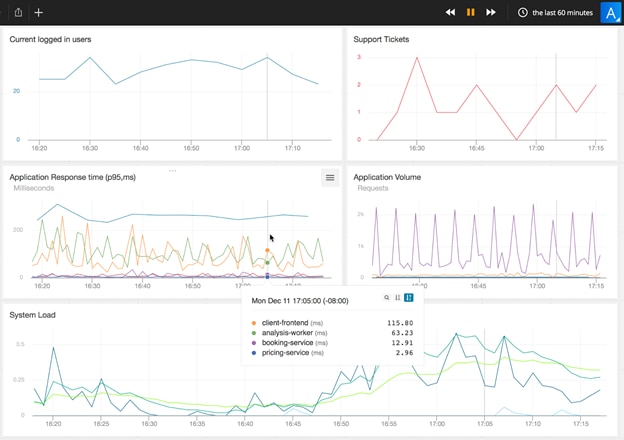Click the 'Current logged in users' chart title
Viewport: 624px width, 440px height.
click(x=50, y=39)
